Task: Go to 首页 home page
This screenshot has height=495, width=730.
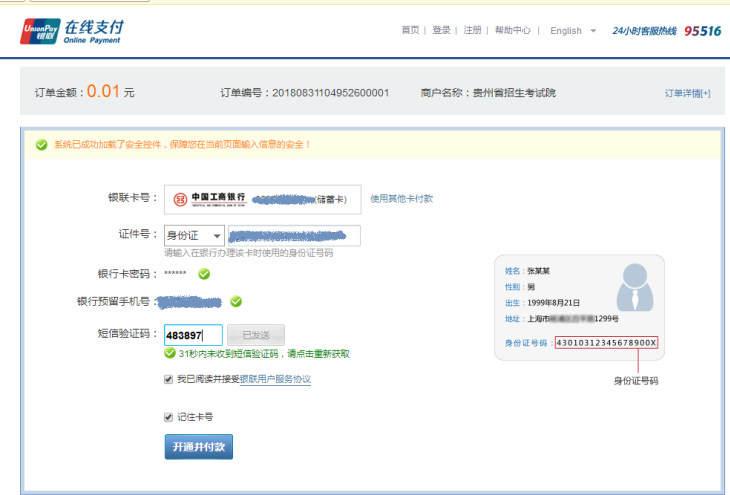Action: (x=410, y=31)
